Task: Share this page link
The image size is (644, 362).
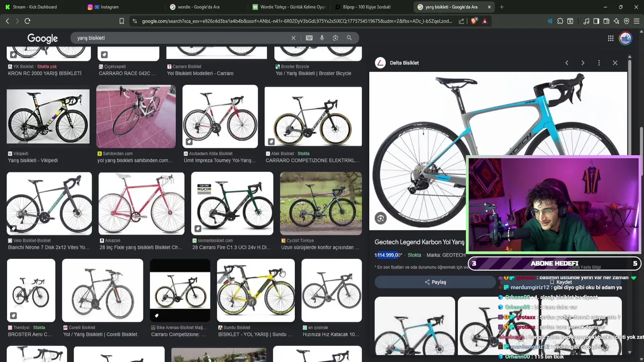Action: [x=461, y=21]
